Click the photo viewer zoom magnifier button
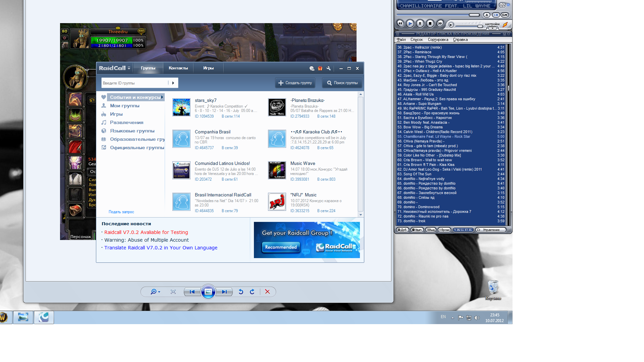 click(x=155, y=292)
